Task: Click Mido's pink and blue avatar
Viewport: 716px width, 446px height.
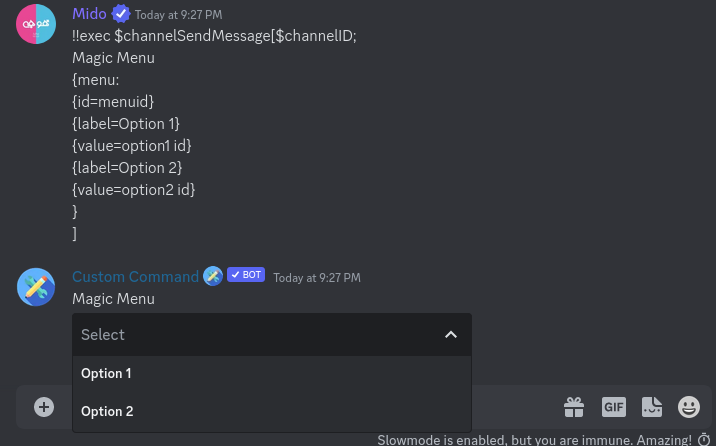Action: pyautogui.click(x=36, y=24)
